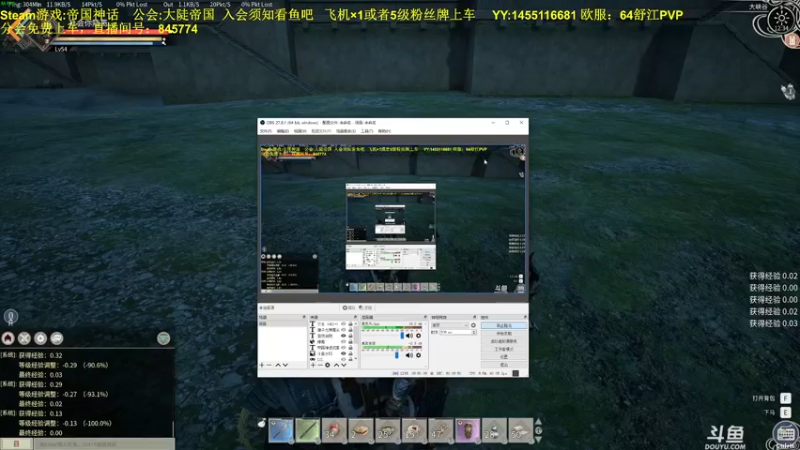Click the Start Recording button in OBS controls
The height and width of the screenshot is (450, 800).
point(504,333)
